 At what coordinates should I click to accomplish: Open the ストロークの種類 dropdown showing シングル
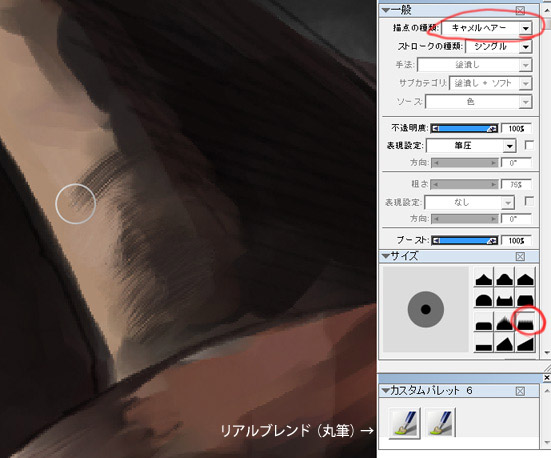click(499, 46)
